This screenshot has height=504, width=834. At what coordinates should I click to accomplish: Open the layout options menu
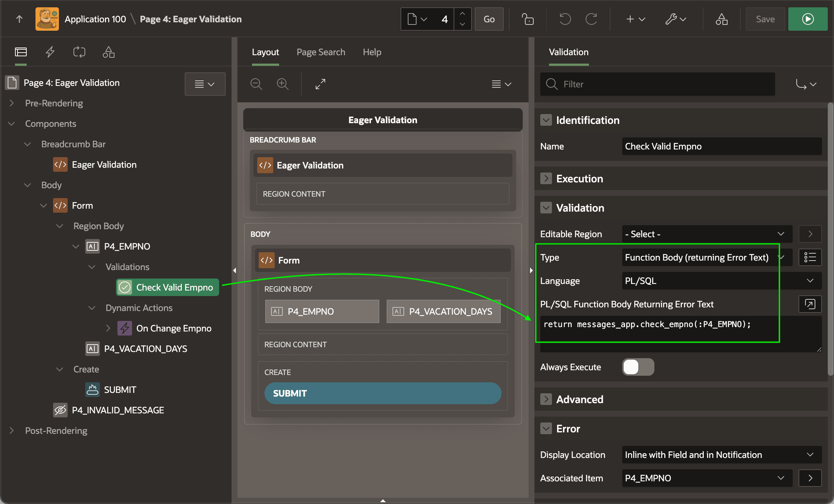(501, 84)
